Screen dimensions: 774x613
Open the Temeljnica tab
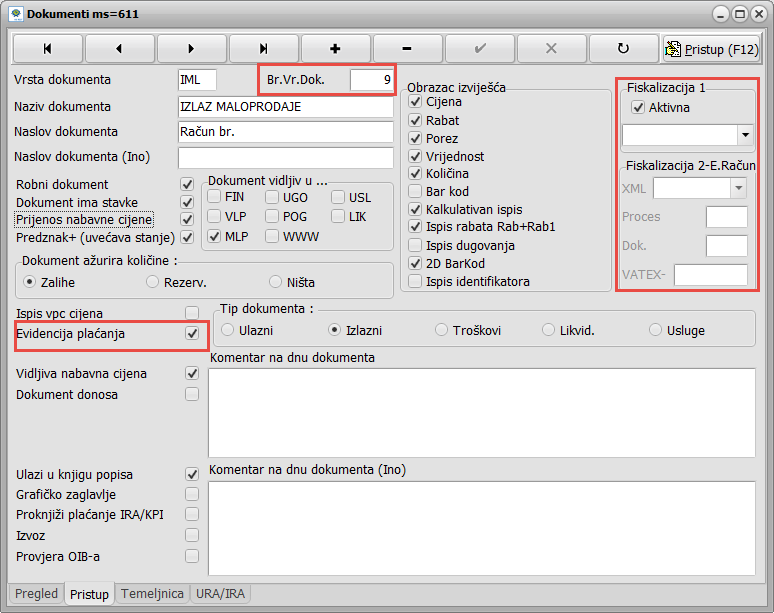[152, 594]
